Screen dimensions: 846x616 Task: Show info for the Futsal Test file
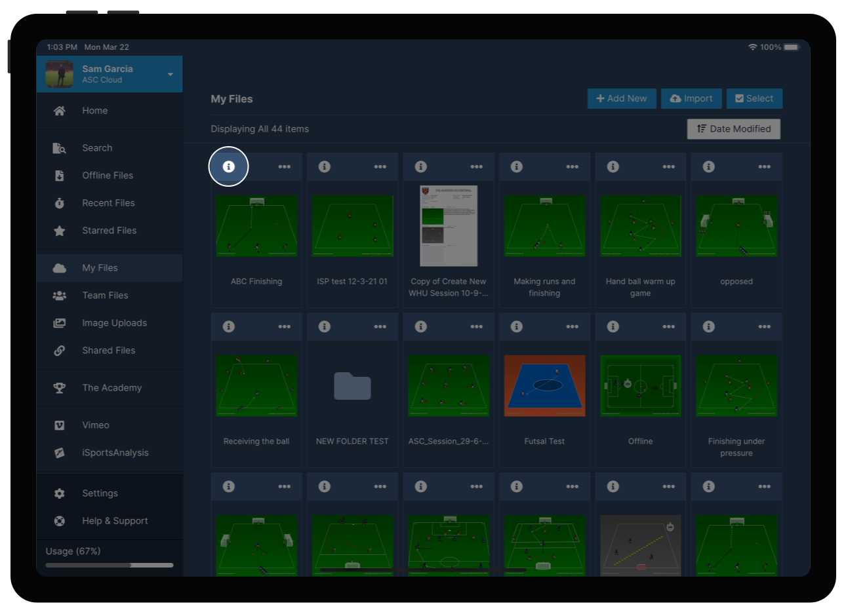[x=516, y=326]
